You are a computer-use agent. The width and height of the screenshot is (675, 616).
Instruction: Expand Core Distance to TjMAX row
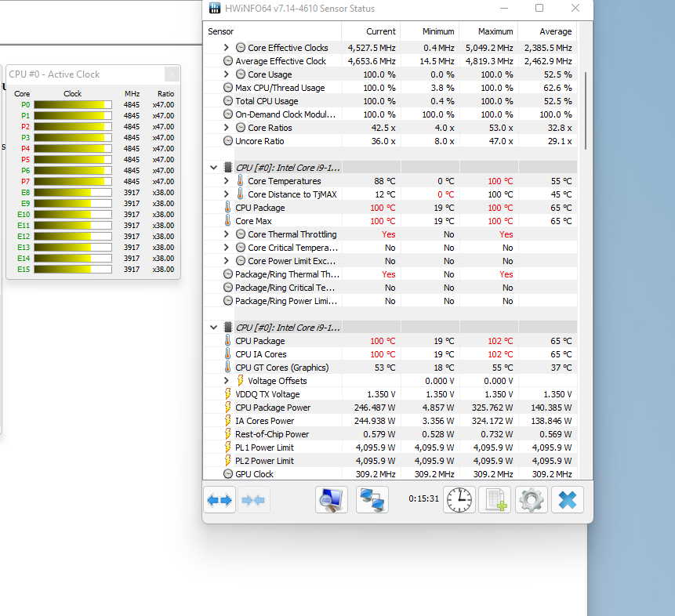pyautogui.click(x=226, y=194)
